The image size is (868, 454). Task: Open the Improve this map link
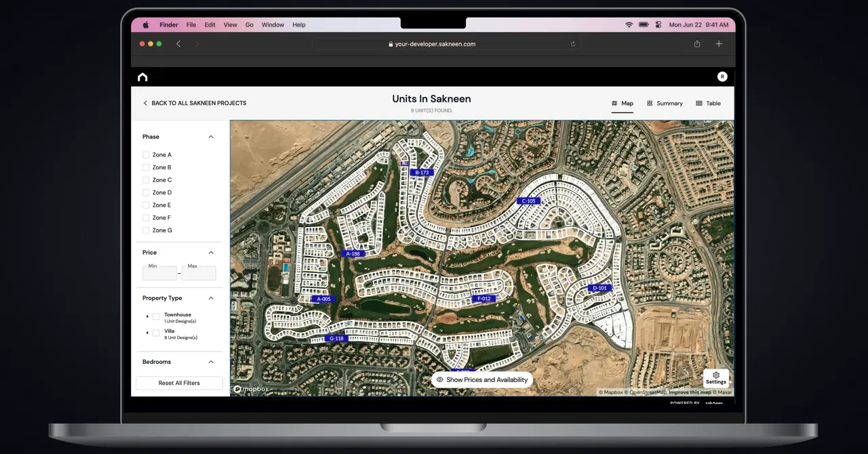click(690, 392)
